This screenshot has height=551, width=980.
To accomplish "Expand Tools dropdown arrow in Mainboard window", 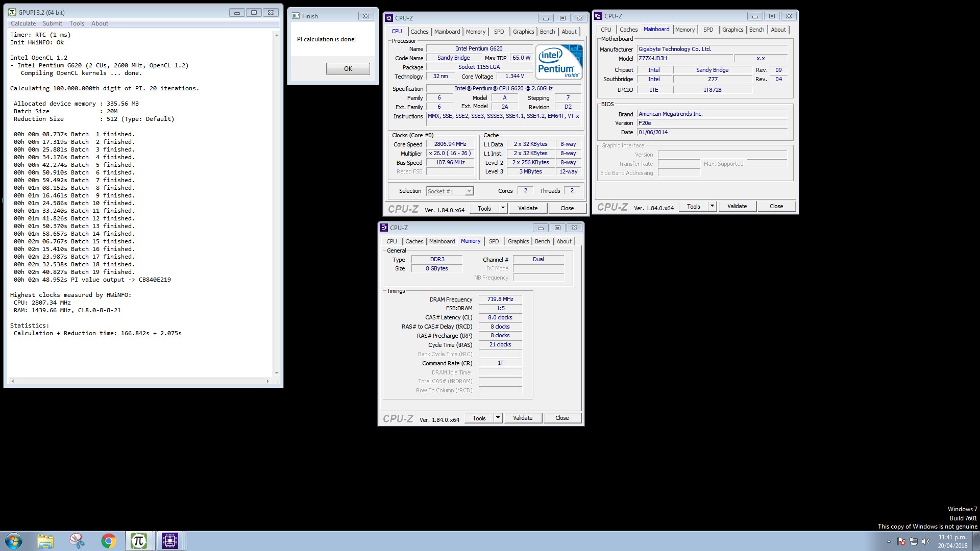I will pos(712,206).
